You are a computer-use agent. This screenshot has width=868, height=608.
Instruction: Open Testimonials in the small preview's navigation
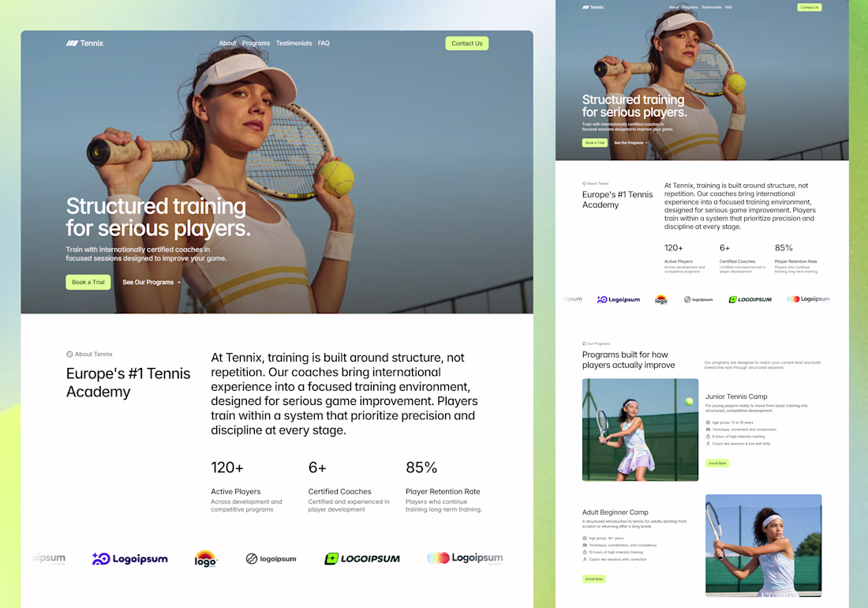click(711, 7)
